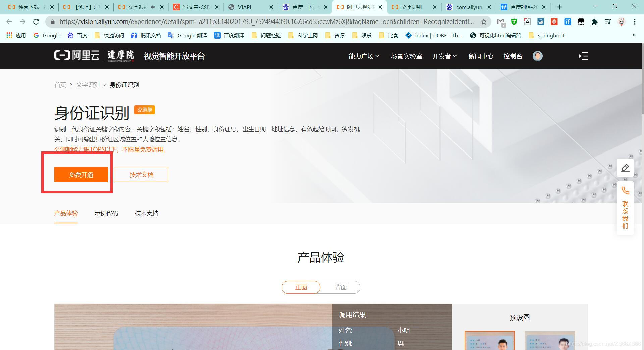The width and height of the screenshot is (644, 350).
Task: Open the 应用 apps bookmark shortcut
Action: click(16, 35)
